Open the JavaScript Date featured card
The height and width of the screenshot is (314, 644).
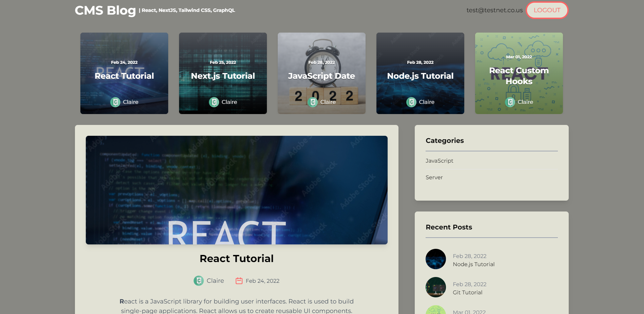[321, 73]
